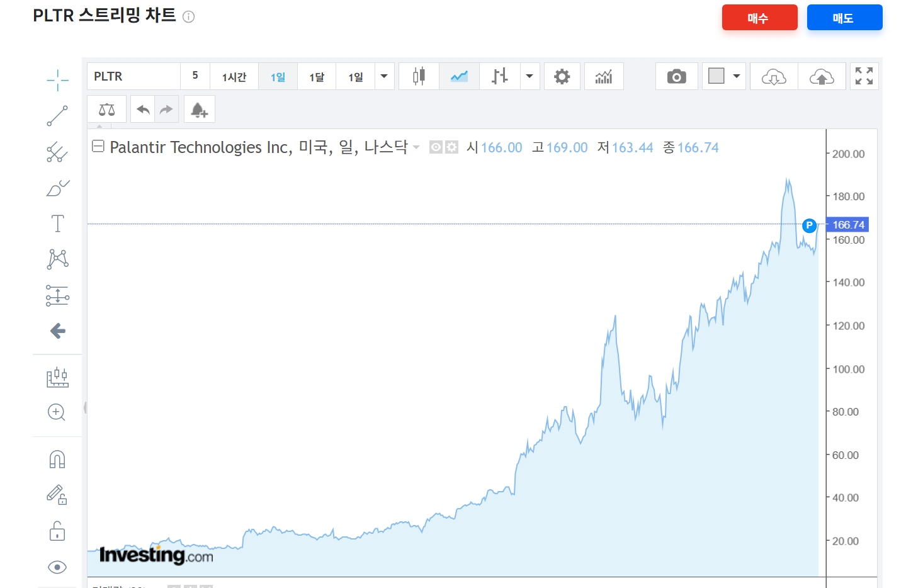
Task: Open compare symbols scale icon
Action: (x=107, y=110)
